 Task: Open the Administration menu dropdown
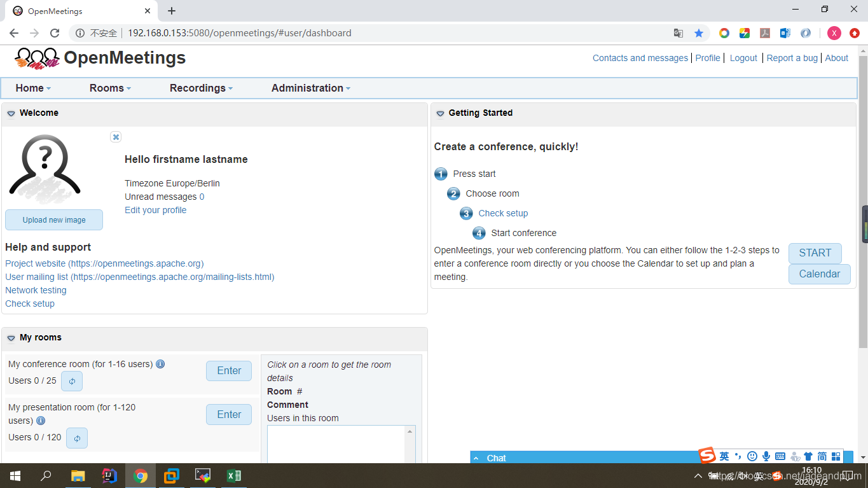click(311, 88)
